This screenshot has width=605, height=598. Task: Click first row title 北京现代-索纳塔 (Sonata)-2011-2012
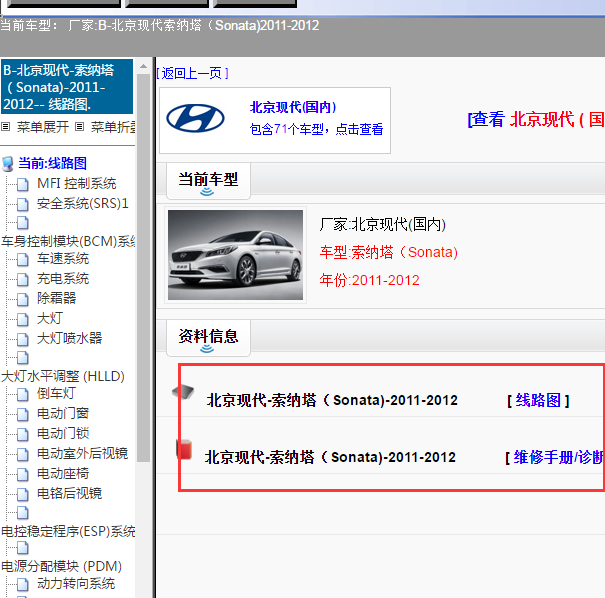332,400
